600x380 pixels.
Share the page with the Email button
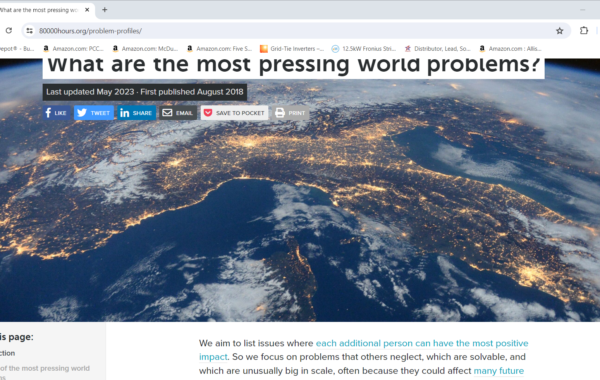coord(178,113)
